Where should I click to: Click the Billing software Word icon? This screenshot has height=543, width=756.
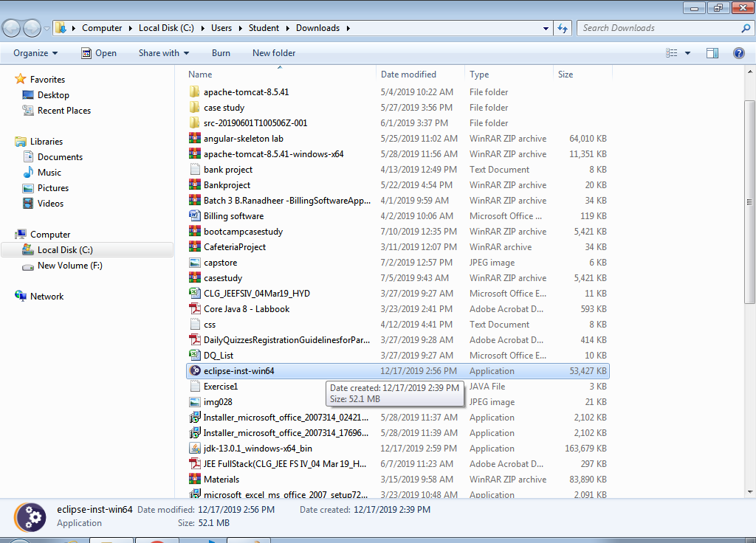(194, 216)
